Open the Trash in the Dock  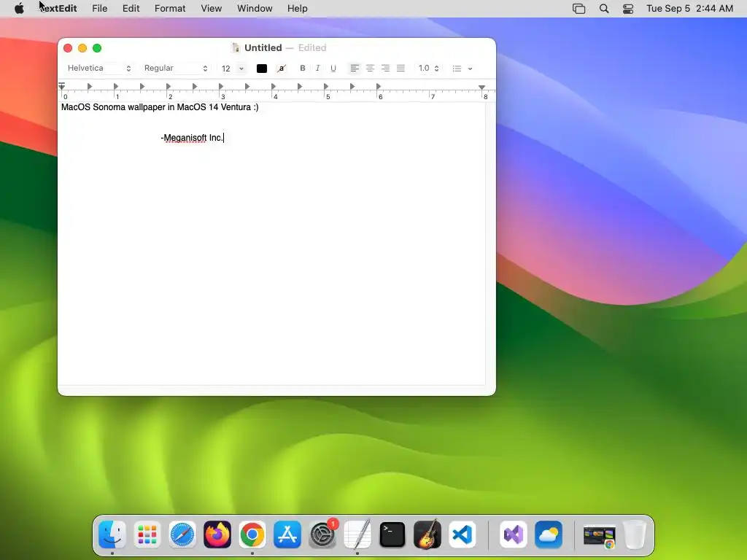point(635,534)
